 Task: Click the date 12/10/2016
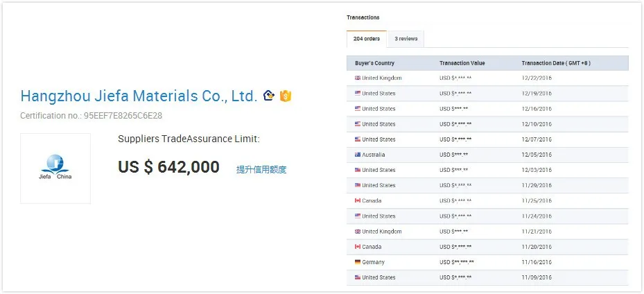pos(537,124)
